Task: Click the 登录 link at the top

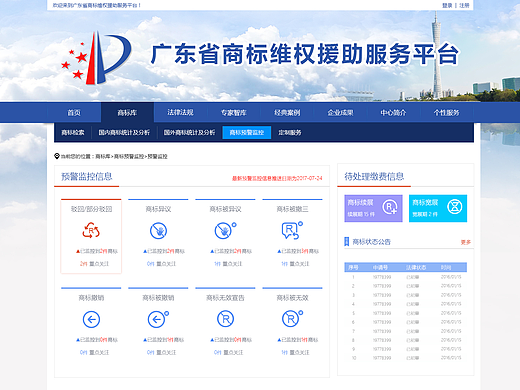Action: point(447,5)
